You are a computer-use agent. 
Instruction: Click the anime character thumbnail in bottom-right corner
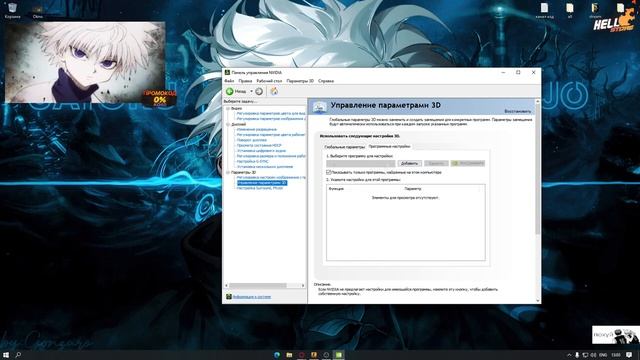(616, 335)
